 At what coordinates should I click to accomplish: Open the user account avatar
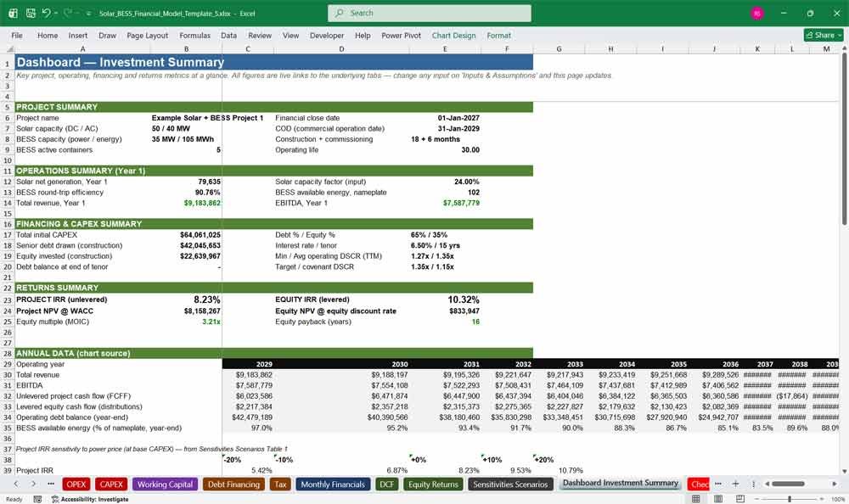point(757,14)
